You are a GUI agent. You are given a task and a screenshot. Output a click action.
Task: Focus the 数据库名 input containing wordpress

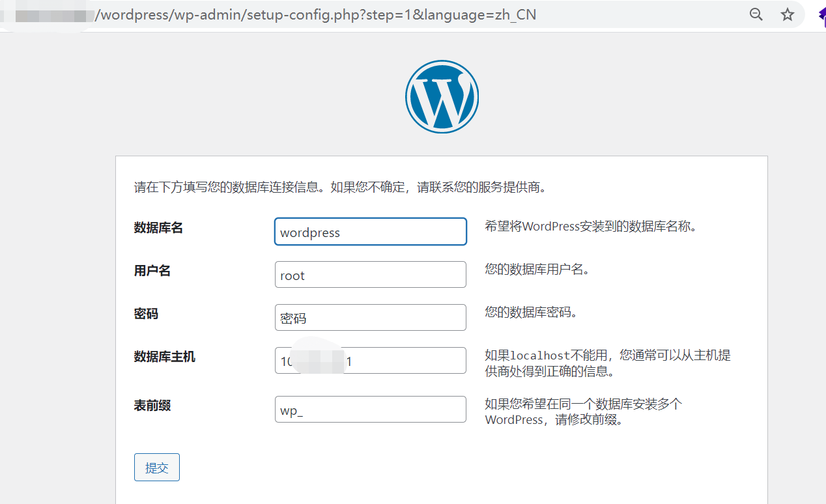(370, 232)
